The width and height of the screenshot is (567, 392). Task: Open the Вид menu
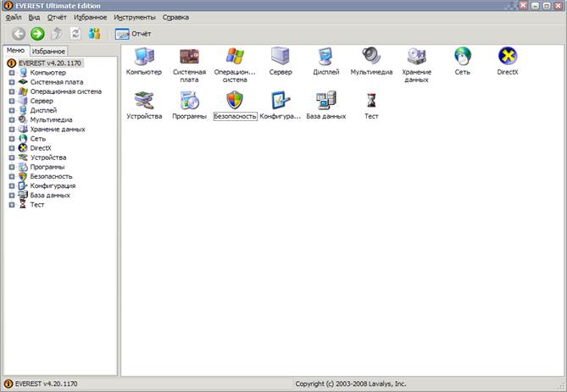[35, 17]
